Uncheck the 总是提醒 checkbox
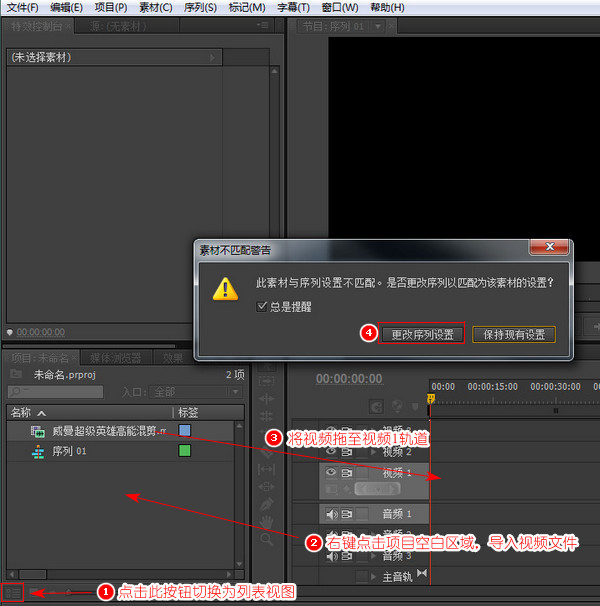The image size is (600, 606). click(x=262, y=306)
